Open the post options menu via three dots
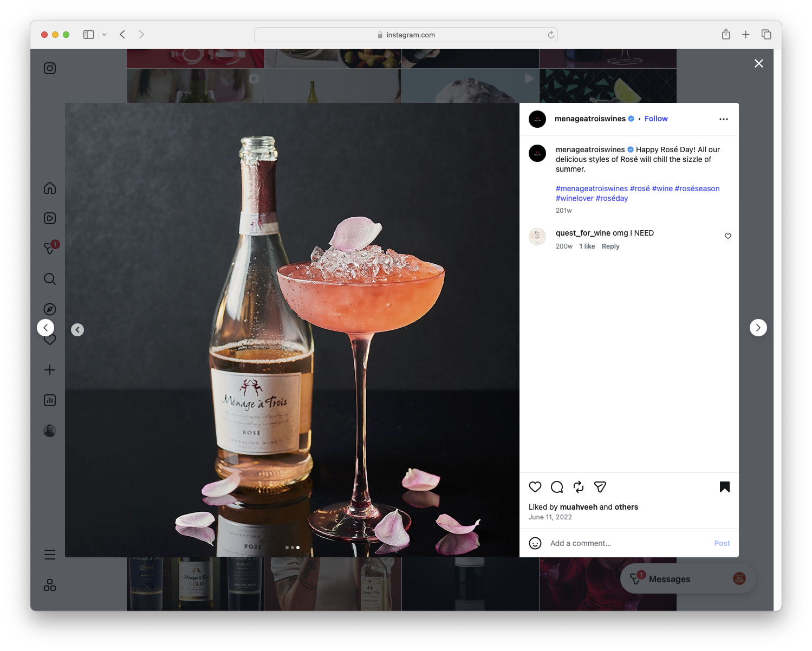 click(x=724, y=119)
